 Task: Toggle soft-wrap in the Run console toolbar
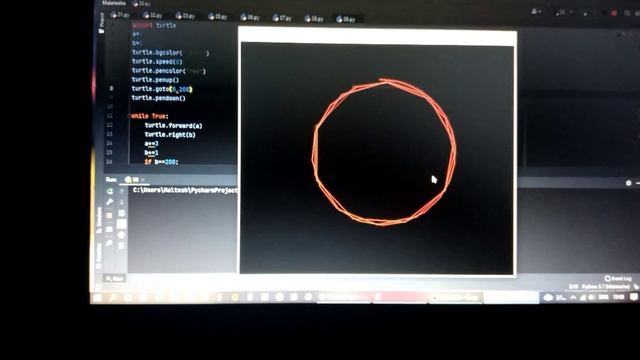122,213
